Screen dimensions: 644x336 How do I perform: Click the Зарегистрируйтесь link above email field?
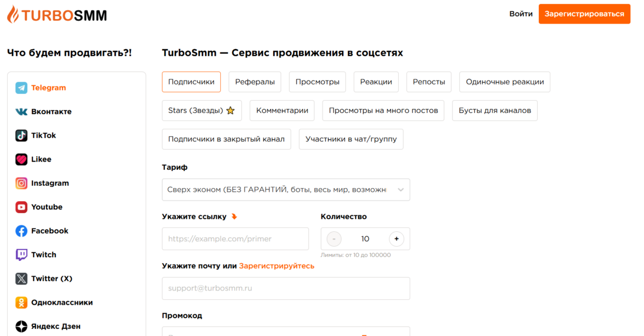[x=277, y=266]
